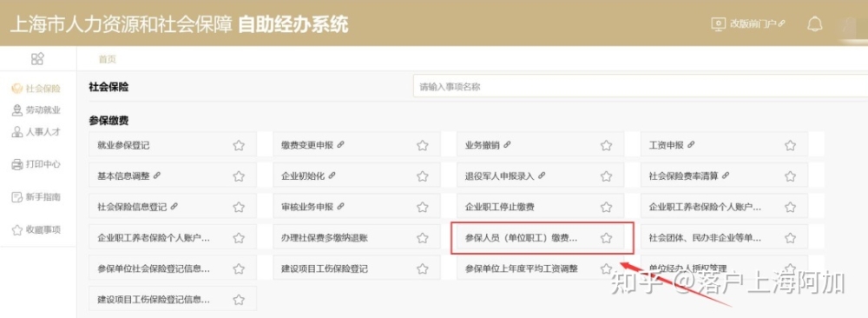The width and height of the screenshot is (868, 318).
Task: Star the 业务撤销 item
Action: click(606, 146)
